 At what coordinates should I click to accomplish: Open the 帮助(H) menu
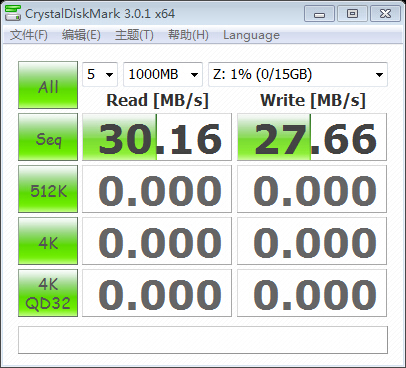tap(188, 35)
